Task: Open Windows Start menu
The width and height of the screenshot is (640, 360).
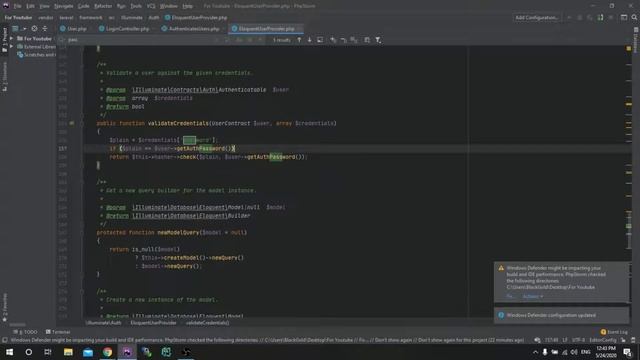Action: [x=9, y=352]
